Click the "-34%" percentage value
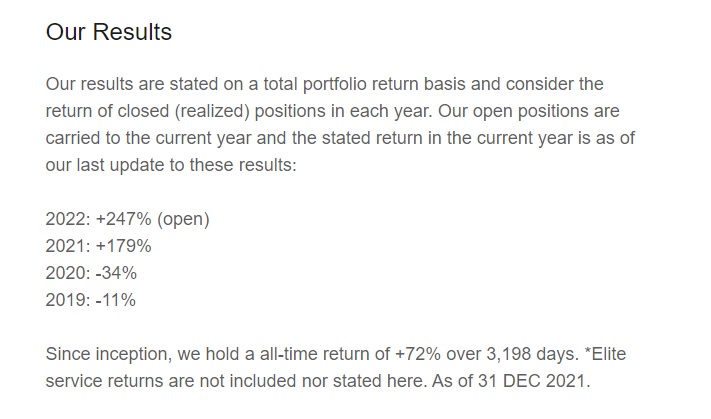 tap(117, 273)
